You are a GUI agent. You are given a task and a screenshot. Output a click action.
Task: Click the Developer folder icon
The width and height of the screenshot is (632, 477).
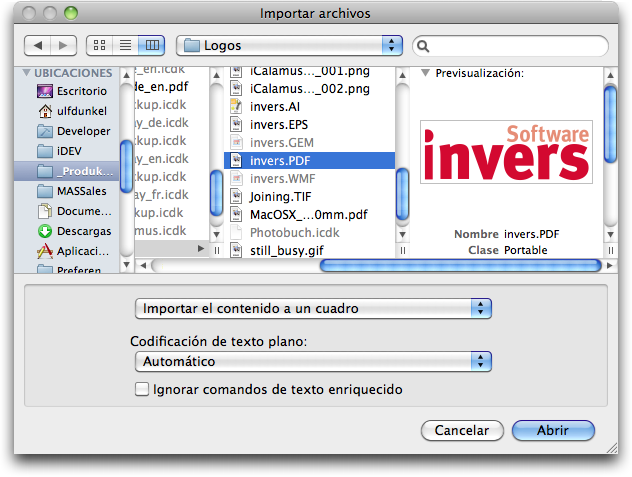pyautogui.click(x=45, y=131)
